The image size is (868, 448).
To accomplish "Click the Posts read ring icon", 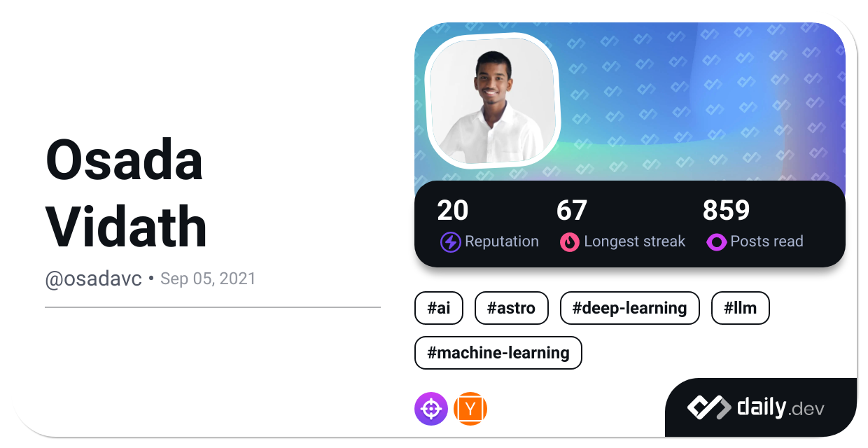I will (x=716, y=242).
